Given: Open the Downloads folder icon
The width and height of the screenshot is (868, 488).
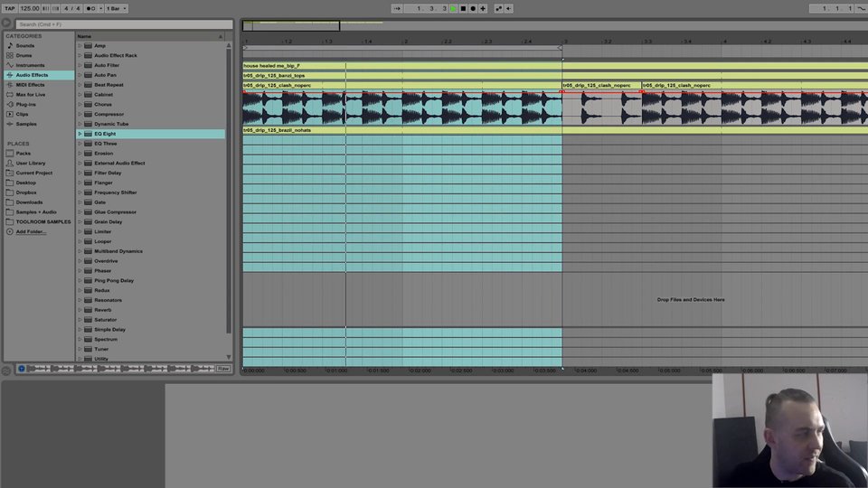Looking at the screenshot, I should 9,202.
